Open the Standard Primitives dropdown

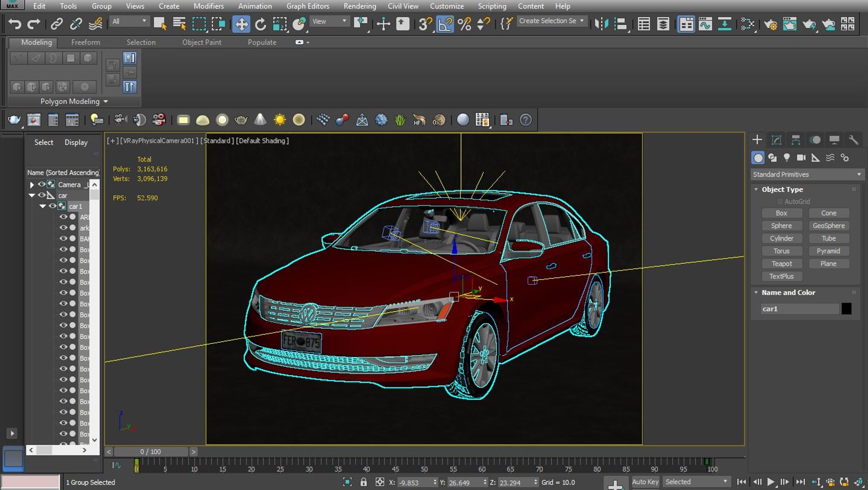pyautogui.click(x=807, y=174)
